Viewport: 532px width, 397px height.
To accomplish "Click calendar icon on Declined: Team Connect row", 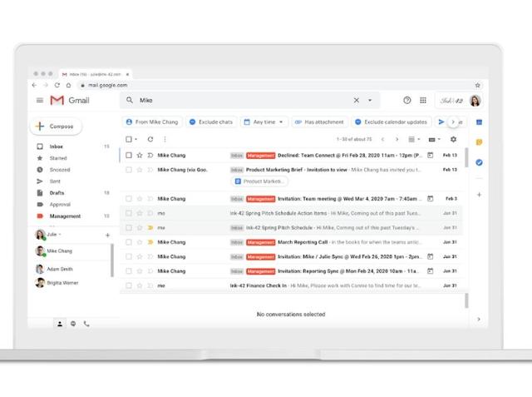I will tap(431, 155).
